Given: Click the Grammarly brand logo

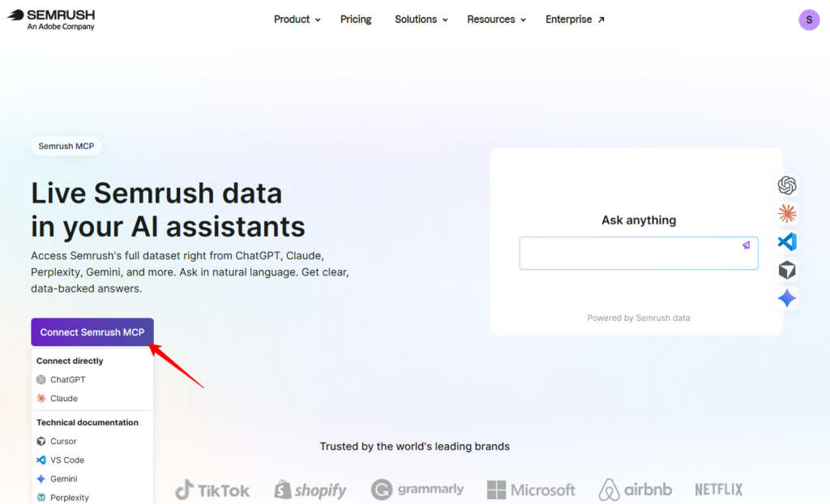Looking at the screenshot, I should pos(417,489).
